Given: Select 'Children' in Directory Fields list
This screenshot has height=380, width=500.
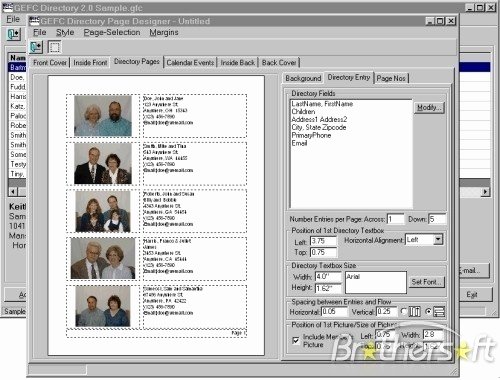Looking at the screenshot, I should click(303, 112).
